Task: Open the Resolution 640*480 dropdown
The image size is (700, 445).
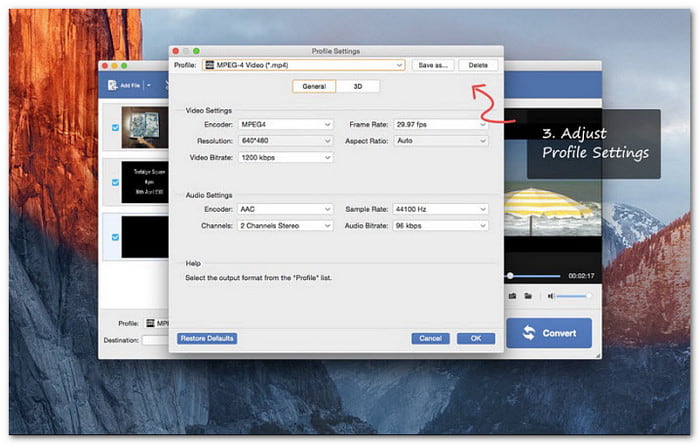Action: point(285,141)
